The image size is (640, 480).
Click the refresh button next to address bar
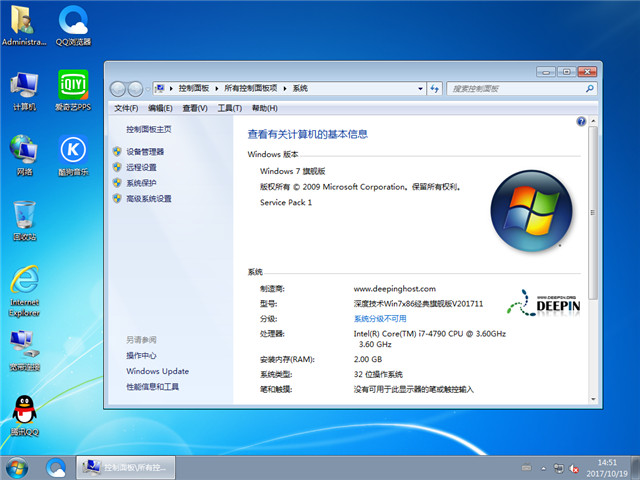point(435,89)
